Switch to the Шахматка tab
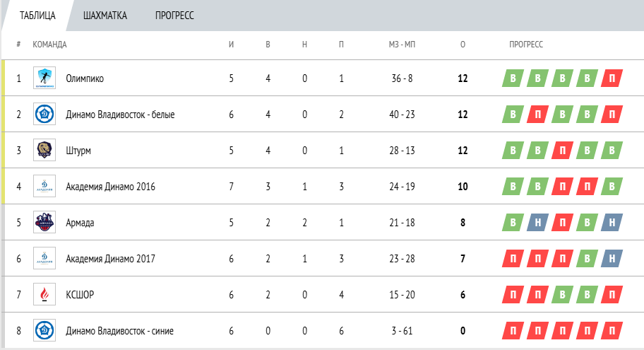Screen dimensions: 644x350 [105, 16]
